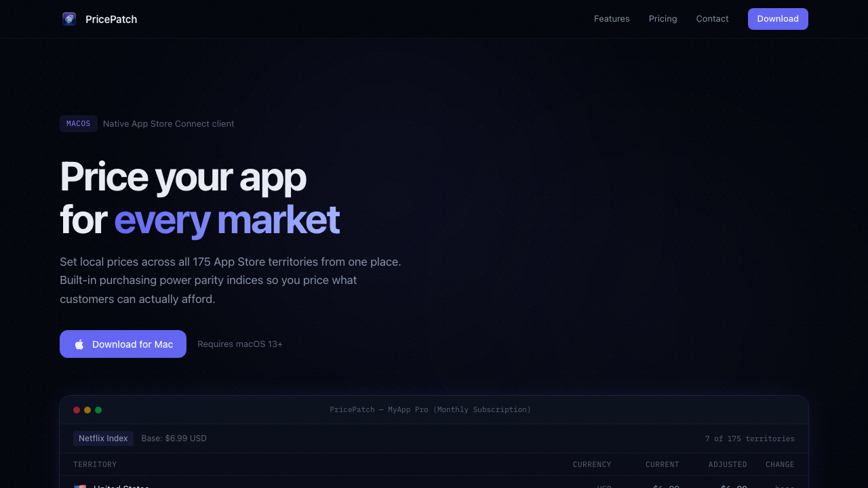Click '7 of 175 territories' counter
Screen dimensions: 868x488
(750, 439)
